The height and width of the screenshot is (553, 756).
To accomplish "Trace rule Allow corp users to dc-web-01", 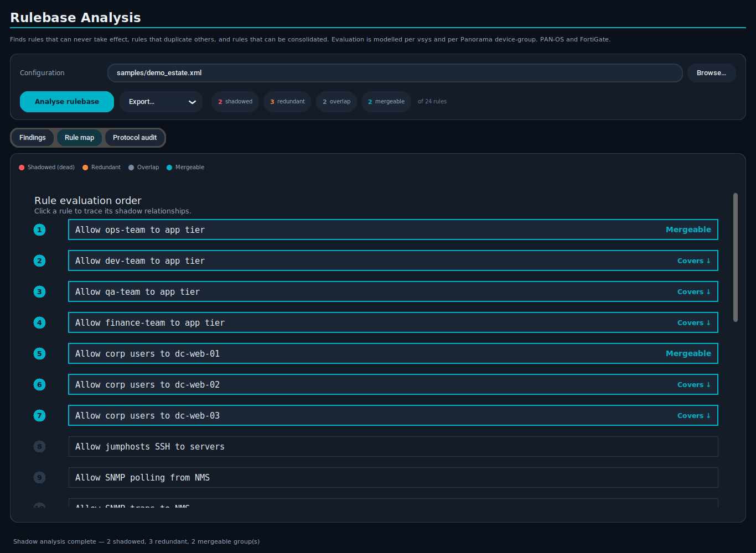I will [x=393, y=353].
